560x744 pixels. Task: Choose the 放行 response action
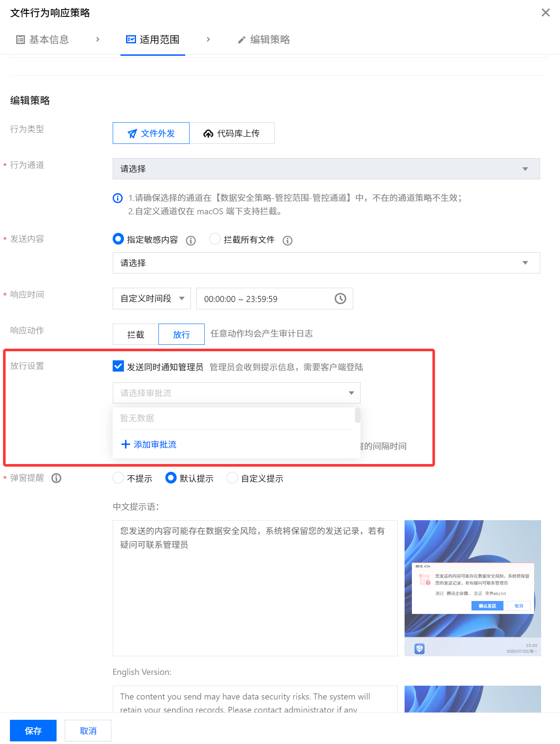click(x=181, y=334)
